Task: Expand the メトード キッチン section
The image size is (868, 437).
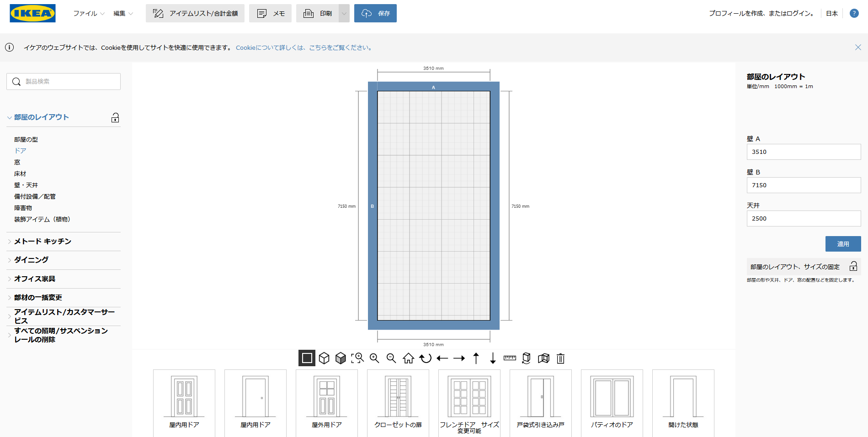Action: click(x=43, y=242)
